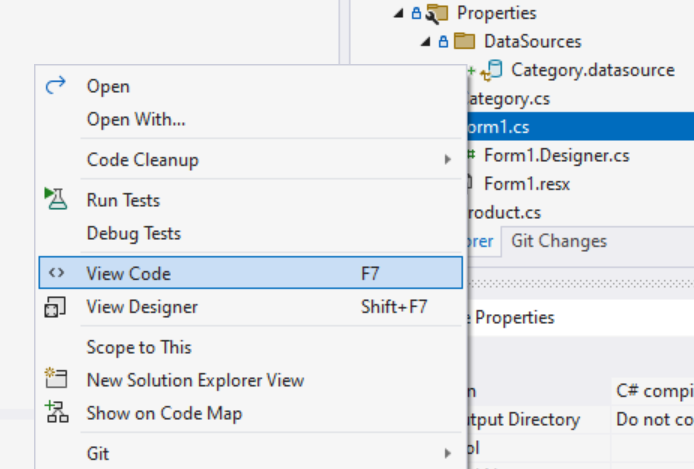Viewport: 694px width, 469px height.
Task: Expand the Code Cleanup submenu arrow
Action: 447,160
